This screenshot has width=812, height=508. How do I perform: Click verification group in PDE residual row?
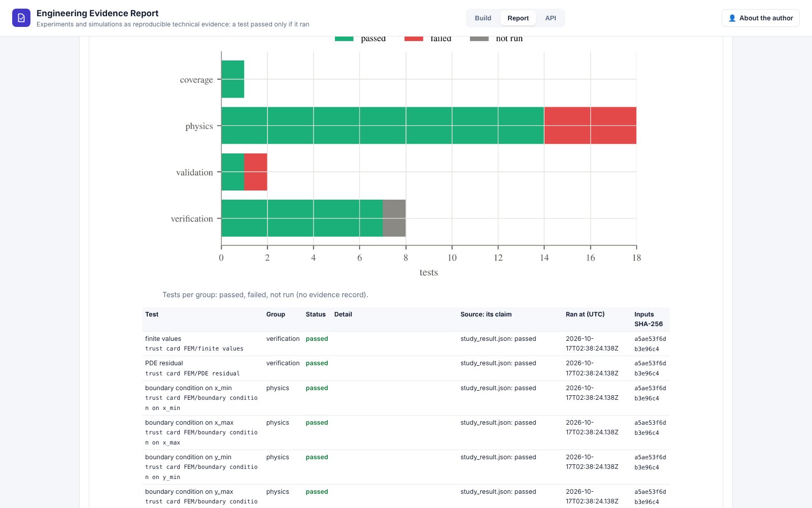[x=283, y=363]
